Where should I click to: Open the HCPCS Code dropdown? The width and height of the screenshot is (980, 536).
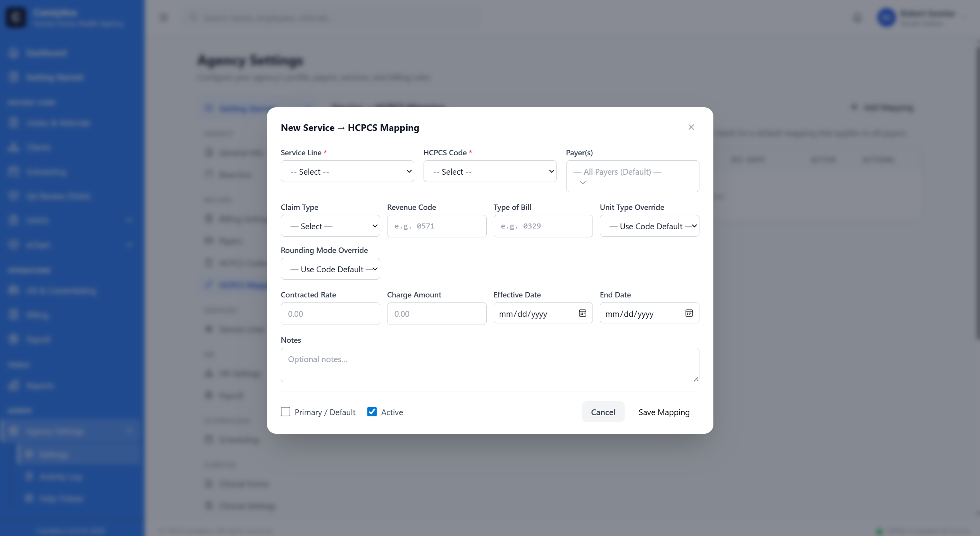click(490, 172)
